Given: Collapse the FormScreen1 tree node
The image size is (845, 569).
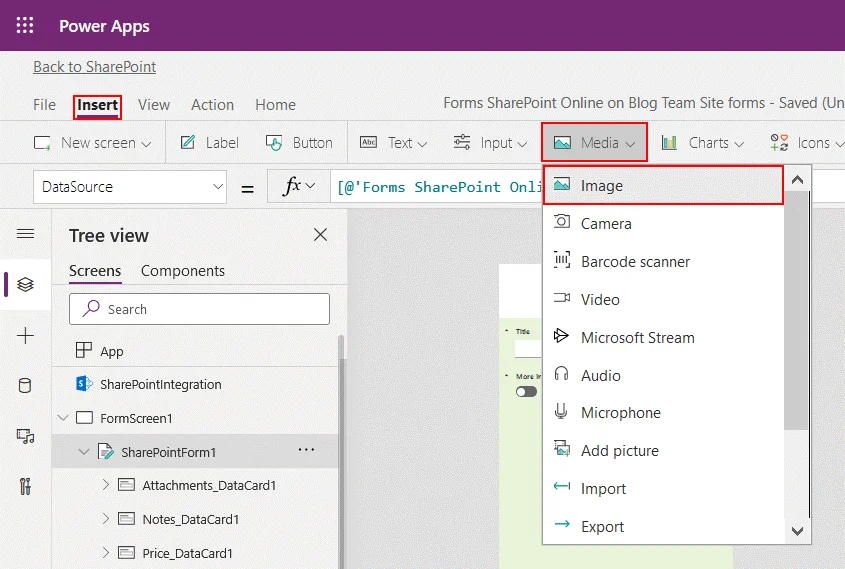Looking at the screenshot, I should pos(64,418).
